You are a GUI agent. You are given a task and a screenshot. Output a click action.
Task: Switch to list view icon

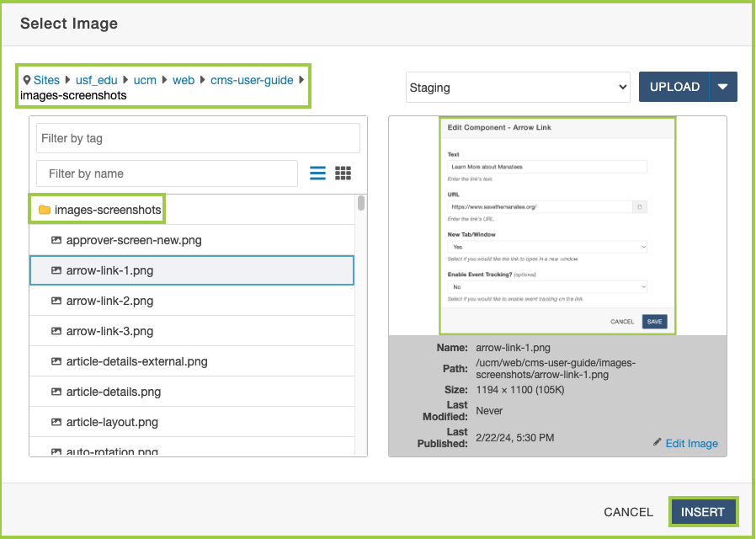point(317,173)
